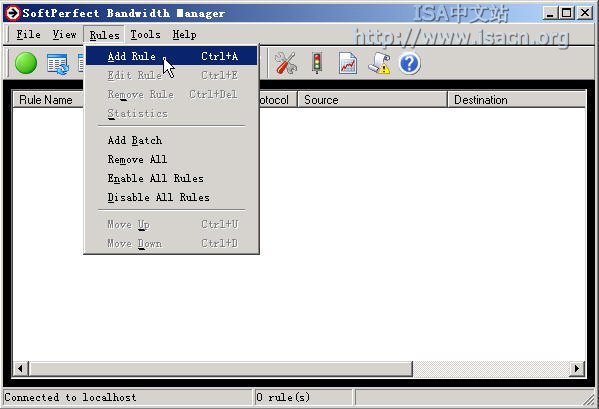Open the View menu

64,35
